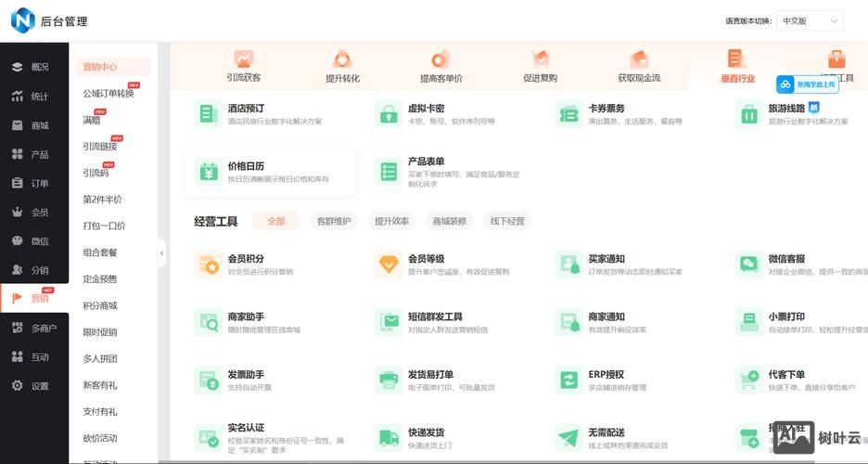Open the 语言版本切换 中文版 dropdown
The height and width of the screenshot is (464, 868).
tap(810, 21)
